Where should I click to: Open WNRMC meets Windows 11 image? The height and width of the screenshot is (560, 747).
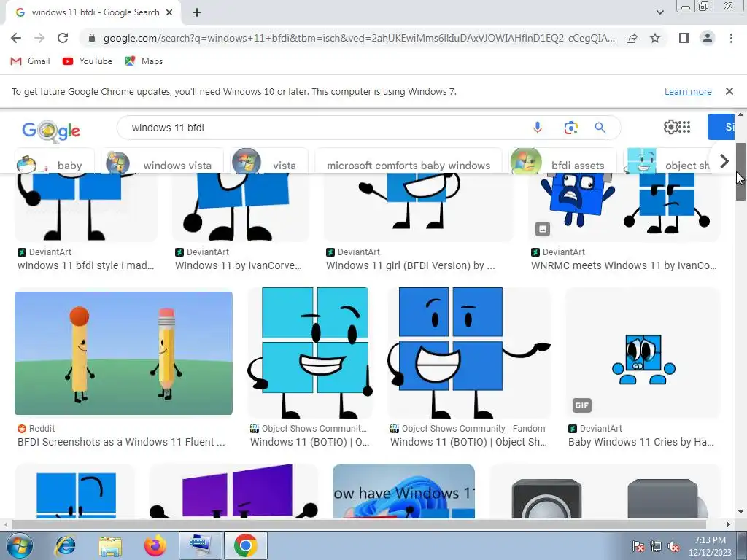point(624,207)
